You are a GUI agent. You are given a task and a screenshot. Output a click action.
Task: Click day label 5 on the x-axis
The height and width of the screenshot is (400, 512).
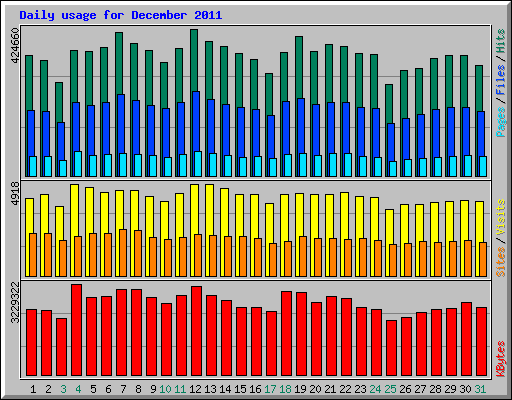pos(93,389)
